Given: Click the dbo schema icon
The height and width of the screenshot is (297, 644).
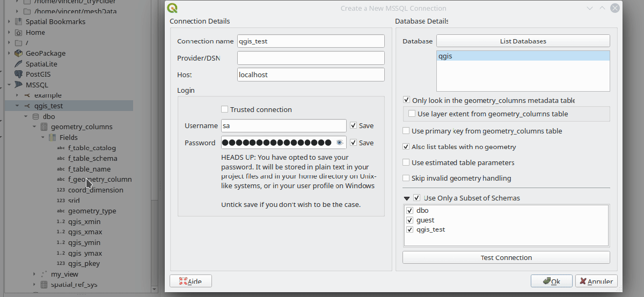Looking at the screenshot, I should coord(36,116).
